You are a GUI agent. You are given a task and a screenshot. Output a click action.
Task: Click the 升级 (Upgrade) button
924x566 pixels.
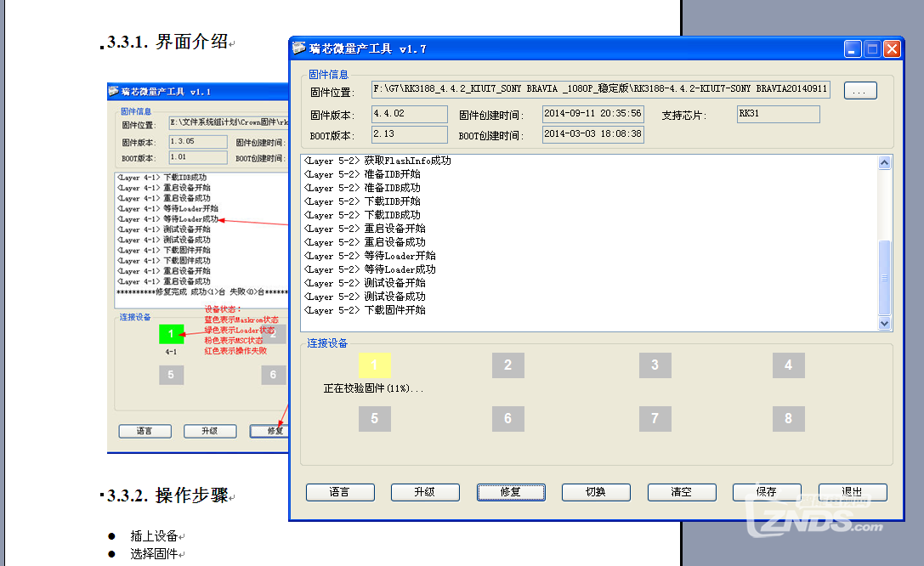[x=425, y=492]
